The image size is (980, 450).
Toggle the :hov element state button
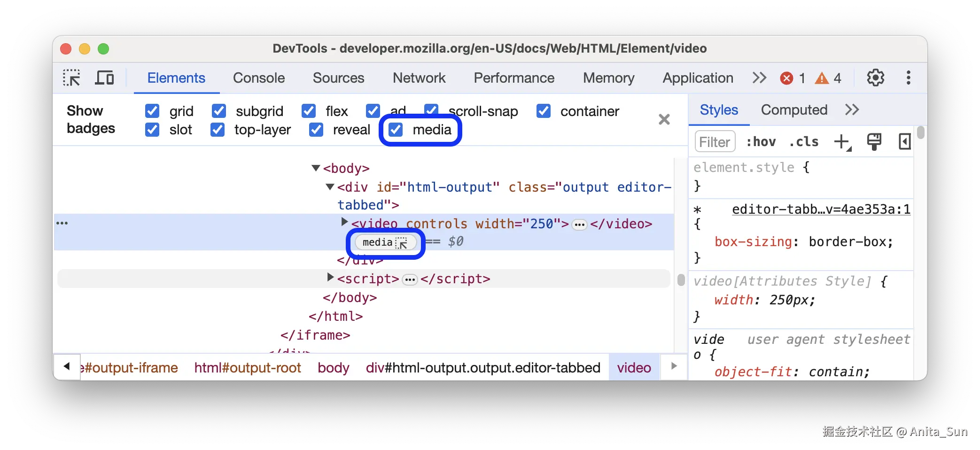(x=761, y=142)
